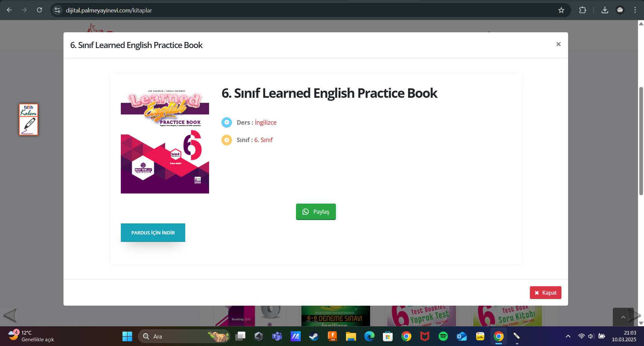Image resolution: width=644 pixels, height=346 pixels.
Task: Open Spotify from the taskbar
Action: 443,336
